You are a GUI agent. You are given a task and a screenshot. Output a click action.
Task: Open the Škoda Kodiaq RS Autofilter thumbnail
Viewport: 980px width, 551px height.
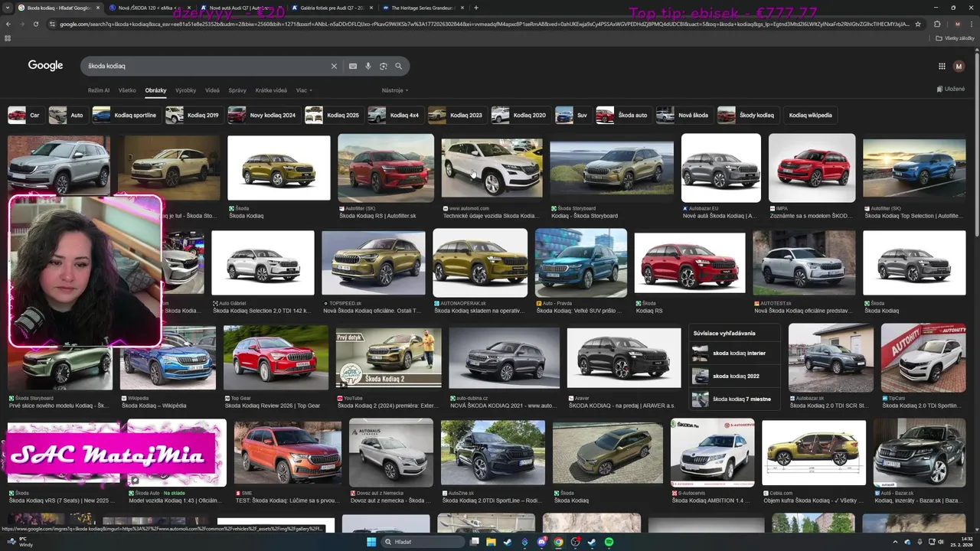coord(386,168)
